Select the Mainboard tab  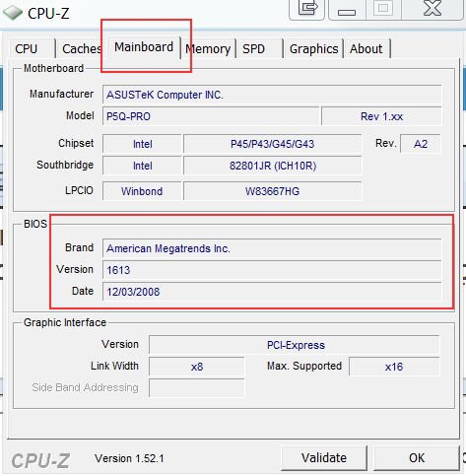144,47
